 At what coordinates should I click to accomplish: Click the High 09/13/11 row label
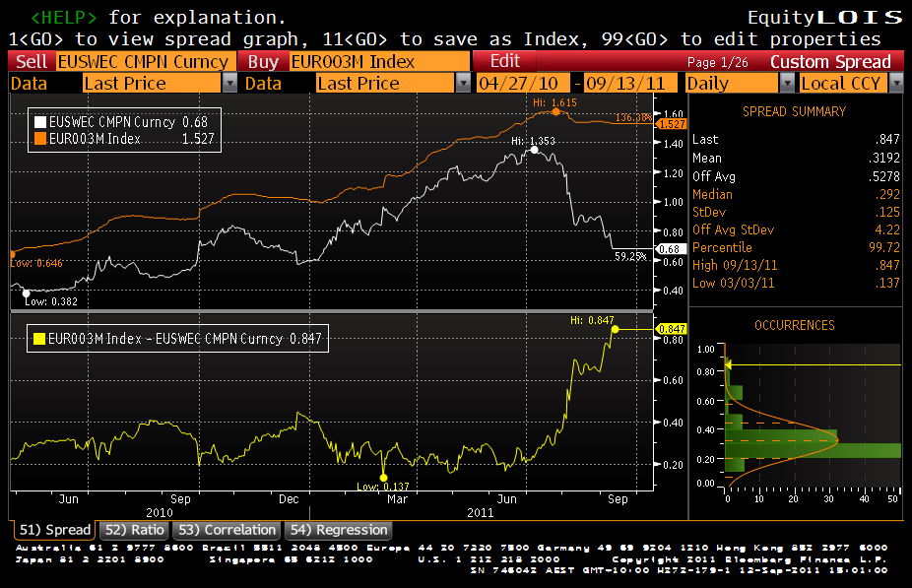[735, 265]
